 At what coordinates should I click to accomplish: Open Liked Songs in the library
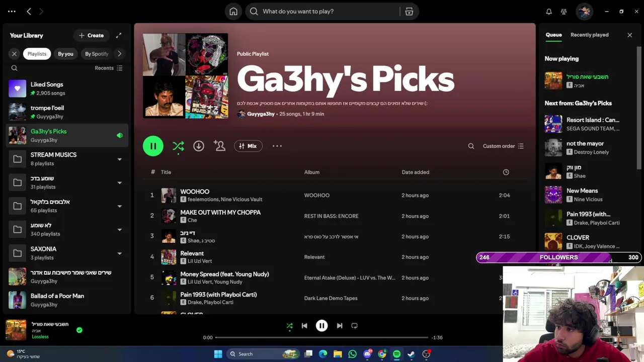(x=66, y=88)
